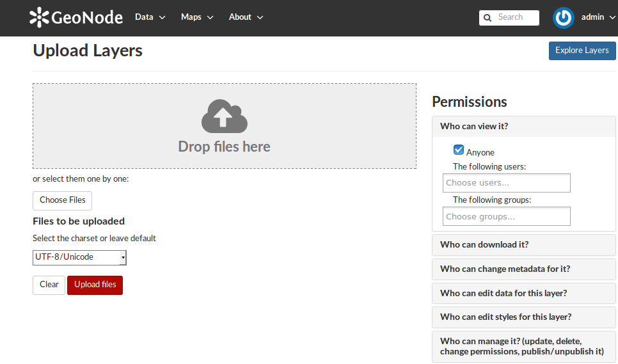The width and height of the screenshot is (618, 364).
Task: Open the Maps dropdown menu
Action: click(x=197, y=17)
